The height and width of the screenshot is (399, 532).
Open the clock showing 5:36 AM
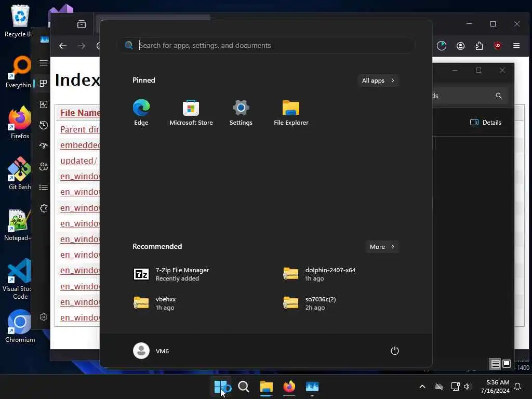495,387
